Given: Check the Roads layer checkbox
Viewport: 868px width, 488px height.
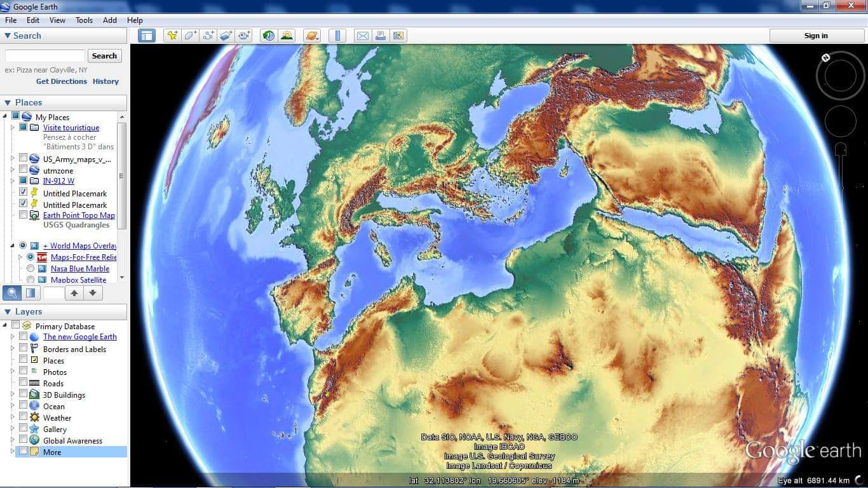Looking at the screenshot, I should click(24, 383).
